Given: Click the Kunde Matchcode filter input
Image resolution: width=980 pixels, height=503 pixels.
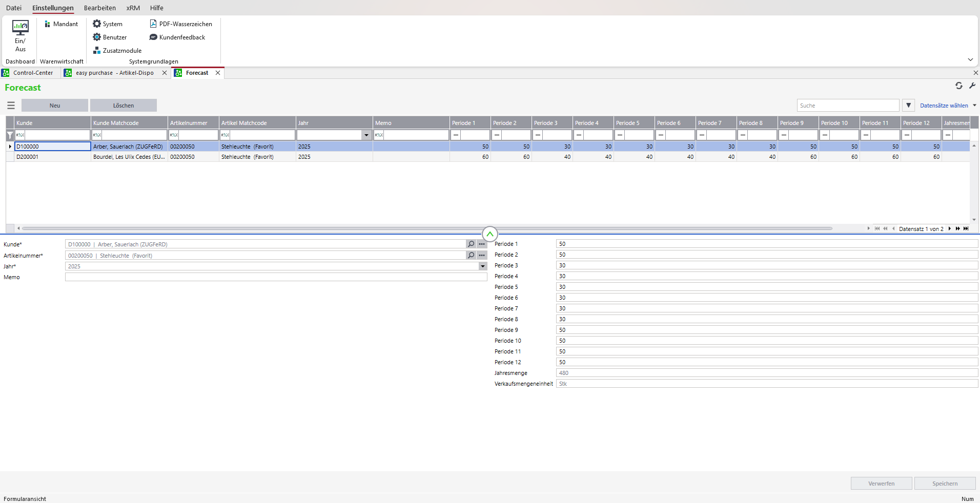Looking at the screenshot, I should click(x=134, y=135).
